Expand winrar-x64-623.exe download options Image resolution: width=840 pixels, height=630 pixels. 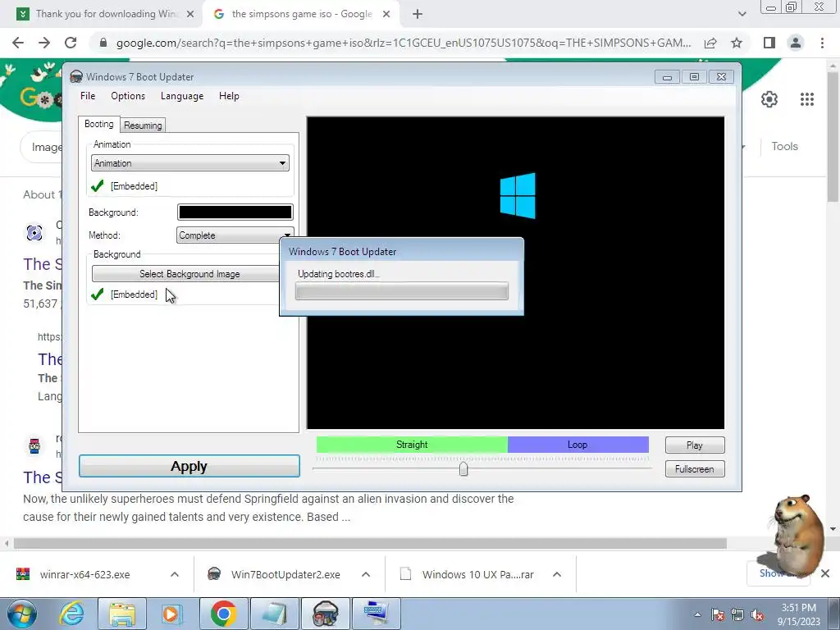point(175,574)
